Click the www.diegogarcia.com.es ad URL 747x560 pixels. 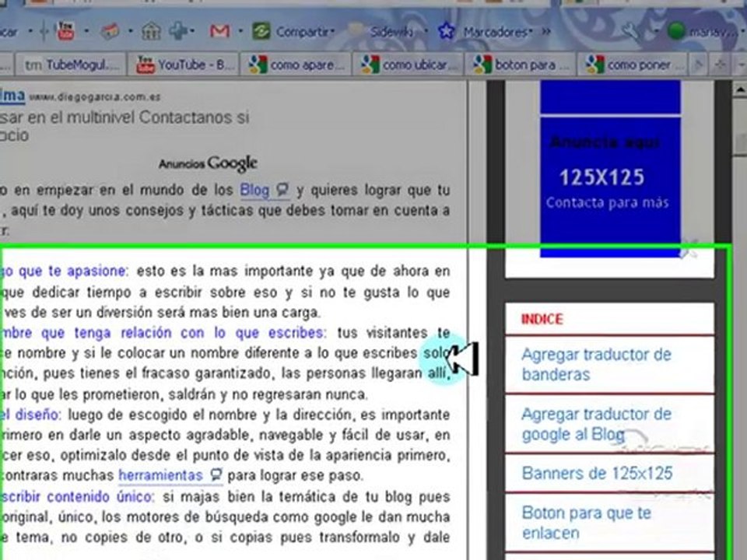95,97
